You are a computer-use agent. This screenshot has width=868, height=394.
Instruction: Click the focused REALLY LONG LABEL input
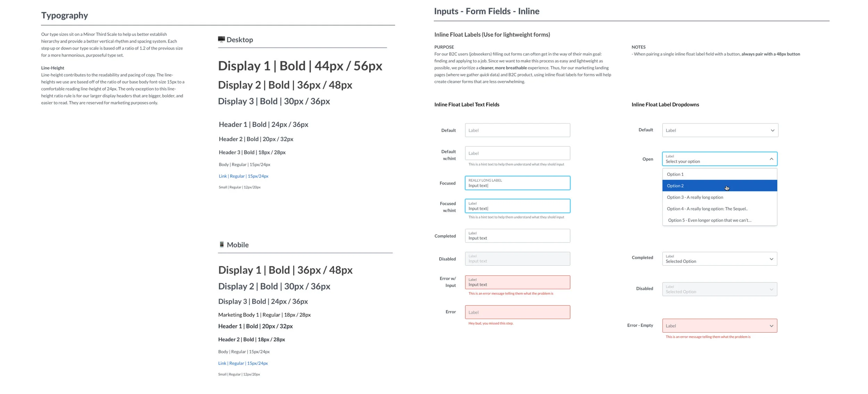[517, 183]
